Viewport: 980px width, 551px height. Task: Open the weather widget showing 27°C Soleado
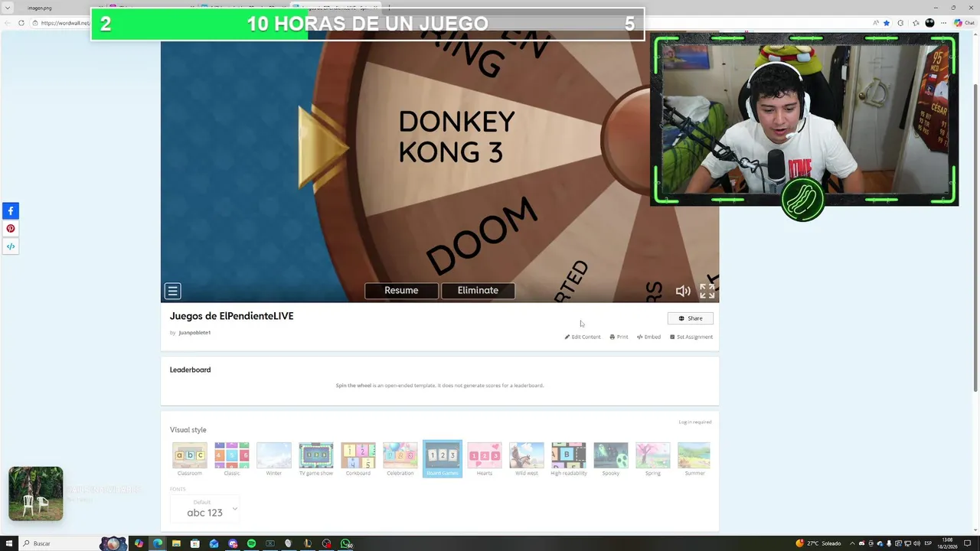[x=818, y=543]
